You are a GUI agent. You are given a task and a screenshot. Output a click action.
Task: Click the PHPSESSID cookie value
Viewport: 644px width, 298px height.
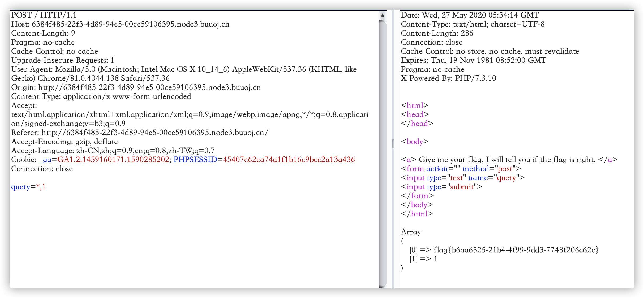tap(289, 160)
